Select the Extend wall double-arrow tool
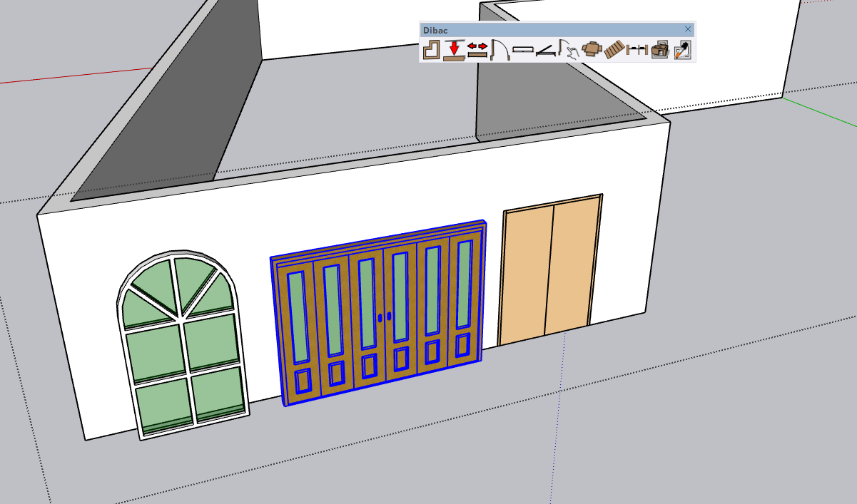The image size is (857, 504). (477, 50)
